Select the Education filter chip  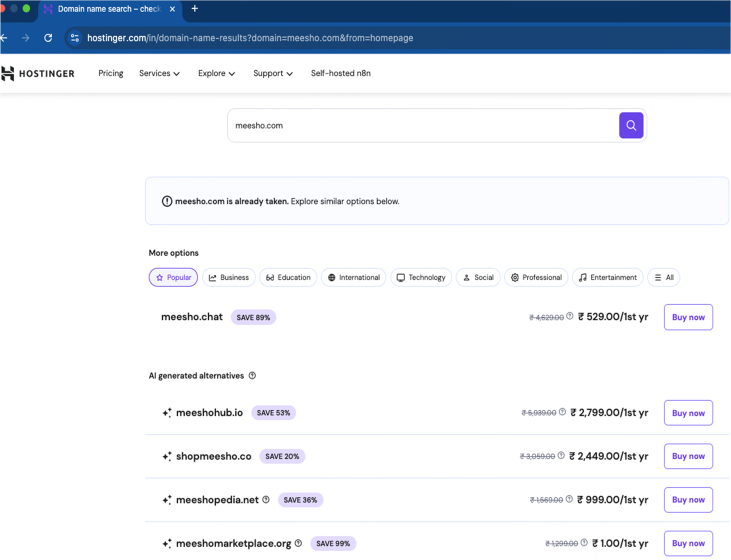point(288,277)
